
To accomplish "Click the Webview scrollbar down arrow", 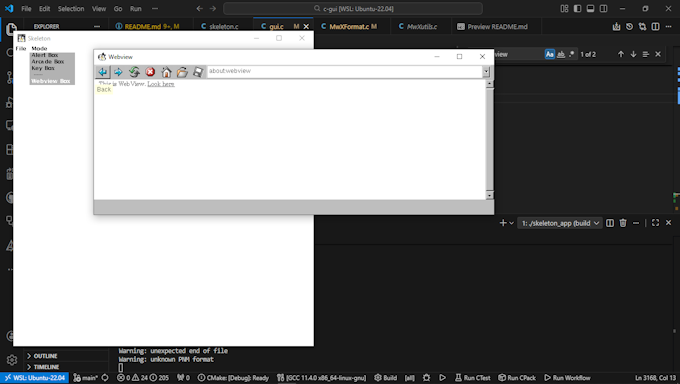I will coord(490,195).
